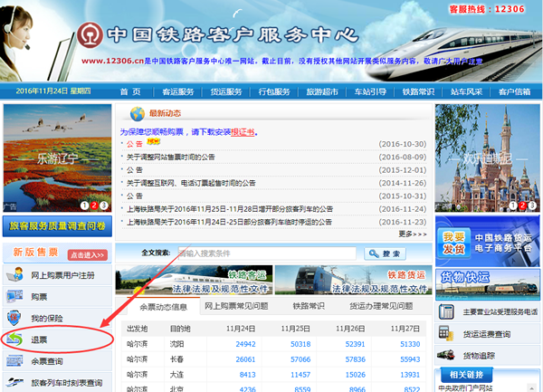Click the 退票 refund icon in sidebar
Screen dimensions: 543x392
pos(17,340)
